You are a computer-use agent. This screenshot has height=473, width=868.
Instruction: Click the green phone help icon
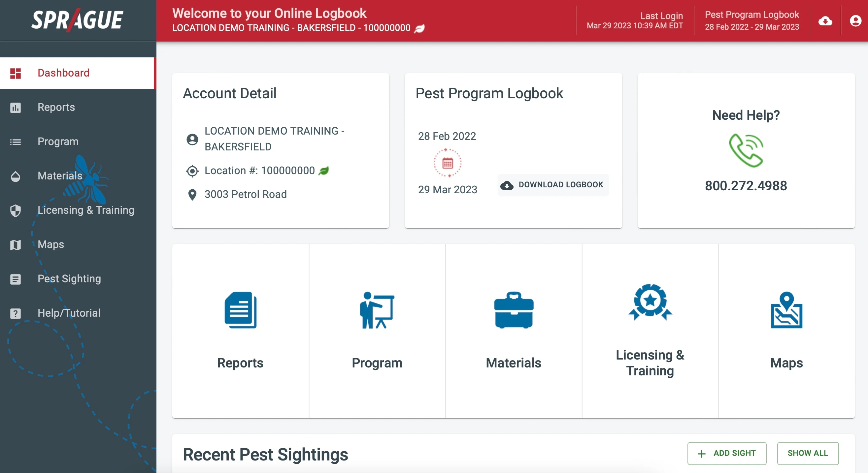point(746,150)
